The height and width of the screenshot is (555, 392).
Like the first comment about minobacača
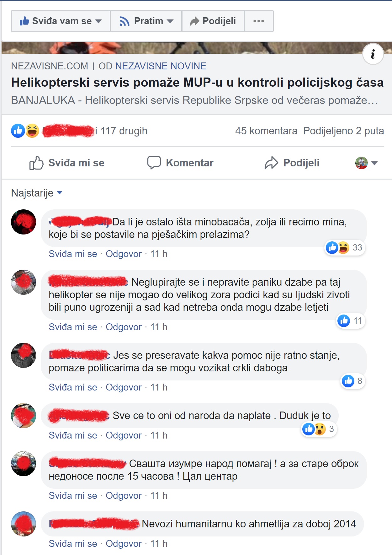click(x=73, y=254)
